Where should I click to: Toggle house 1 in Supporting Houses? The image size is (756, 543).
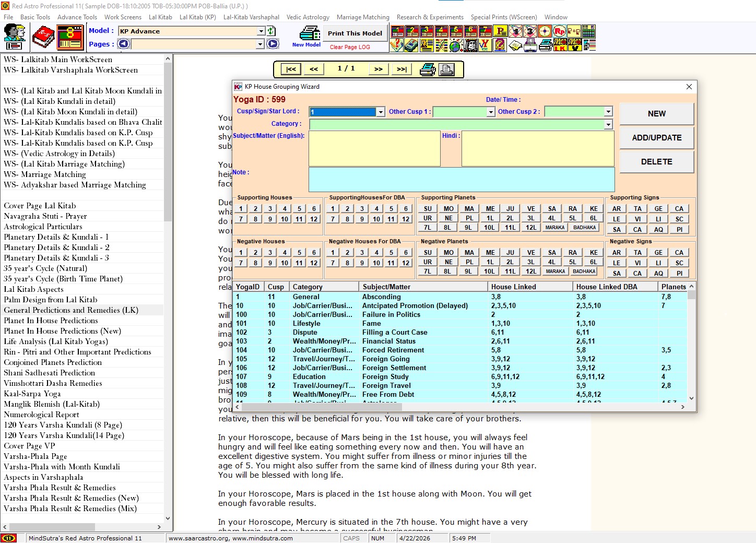[241, 209]
